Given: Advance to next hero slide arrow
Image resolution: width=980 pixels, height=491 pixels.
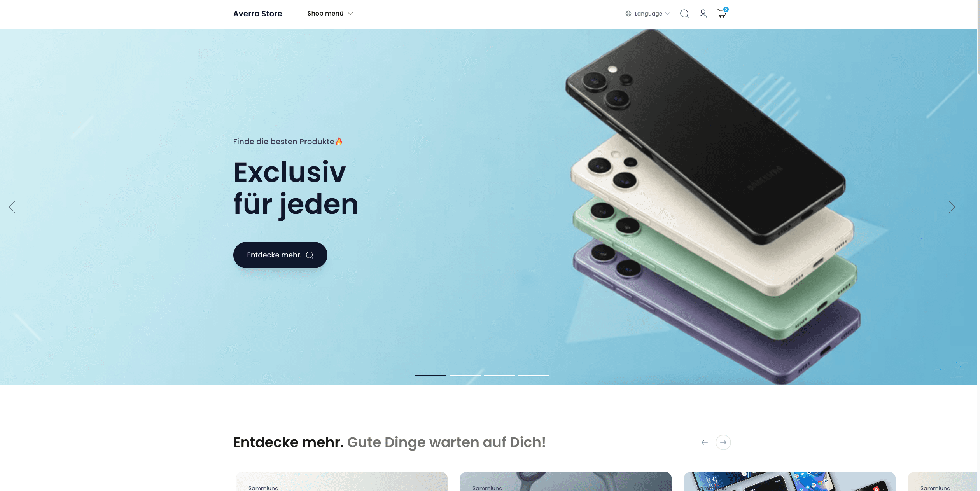Looking at the screenshot, I should point(952,207).
